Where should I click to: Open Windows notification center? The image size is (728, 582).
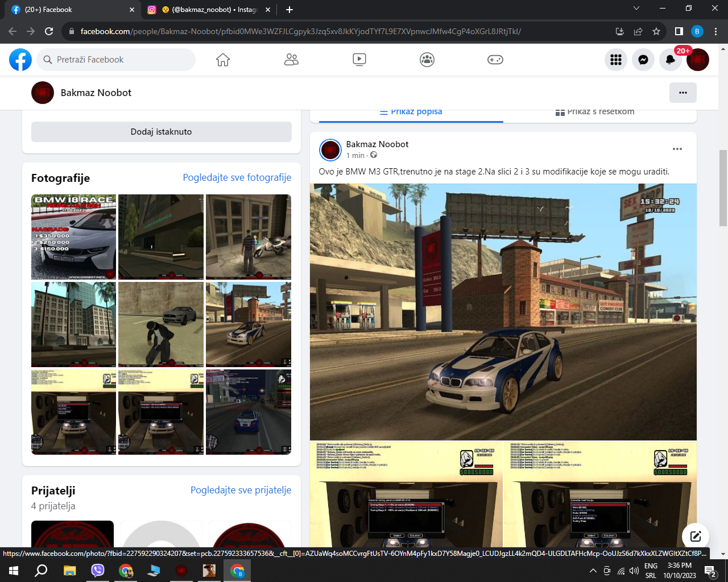(710, 571)
